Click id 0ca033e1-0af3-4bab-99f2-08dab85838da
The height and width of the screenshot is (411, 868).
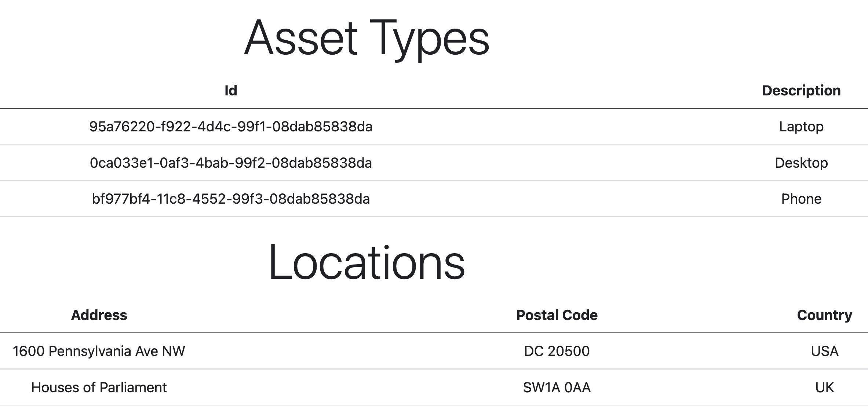(231, 163)
